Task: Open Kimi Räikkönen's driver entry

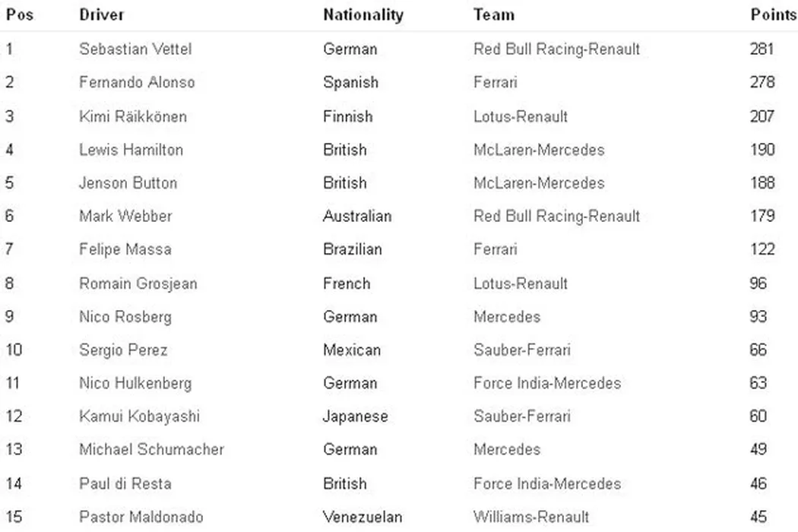Action: pyautogui.click(x=132, y=116)
